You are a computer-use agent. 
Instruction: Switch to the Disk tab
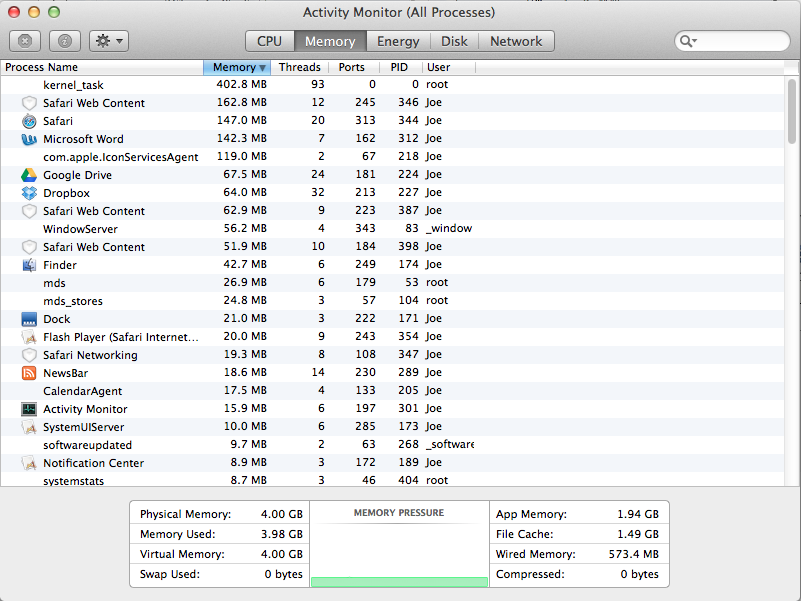click(x=454, y=41)
